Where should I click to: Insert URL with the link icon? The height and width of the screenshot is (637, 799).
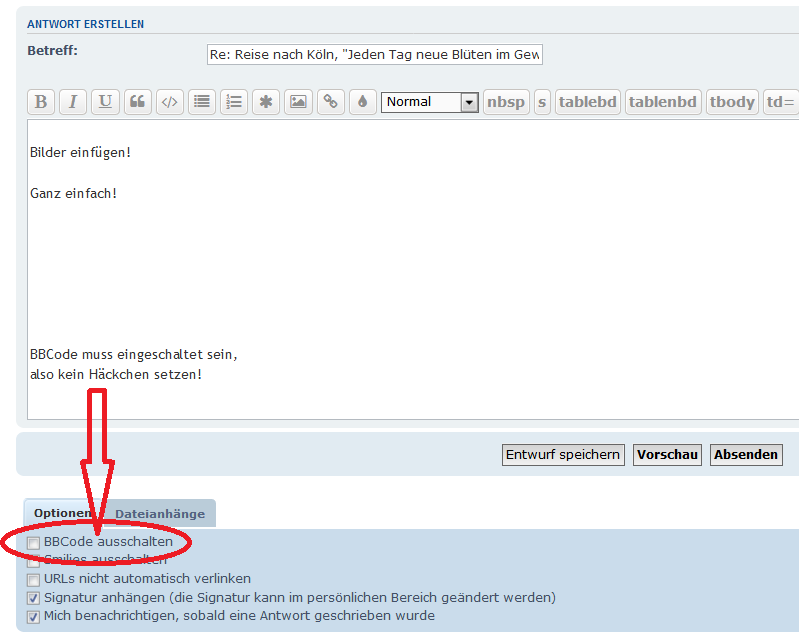pyautogui.click(x=330, y=102)
